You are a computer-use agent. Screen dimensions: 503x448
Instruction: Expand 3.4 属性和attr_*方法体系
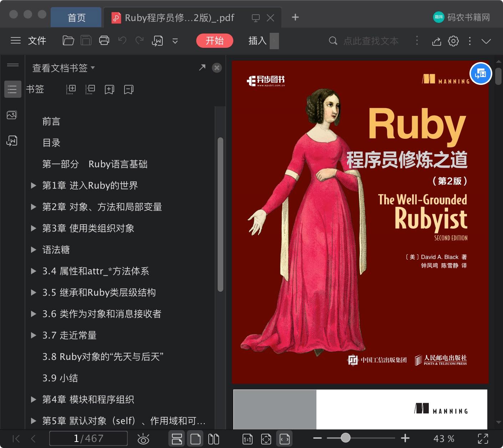[x=34, y=271]
